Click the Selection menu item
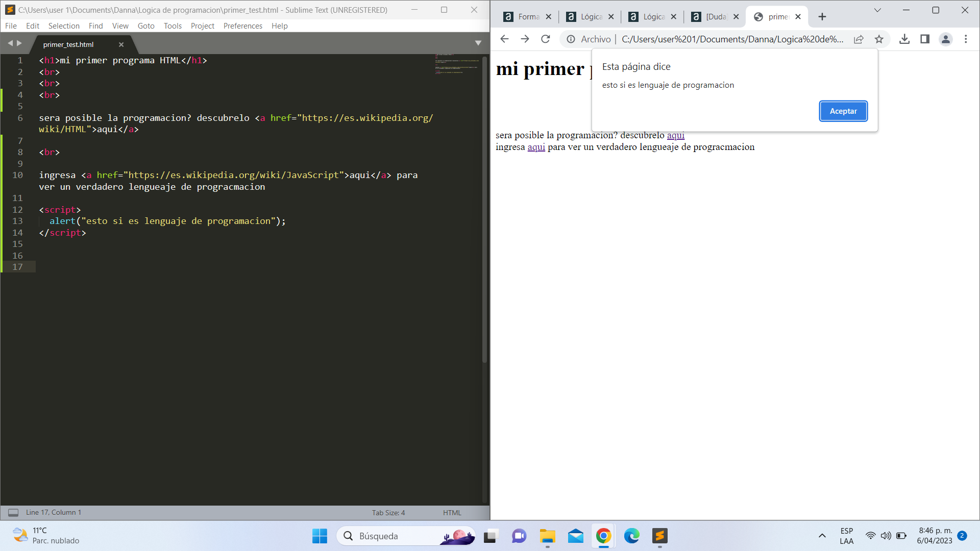Screen dimensions: 980x551 point(63,26)
